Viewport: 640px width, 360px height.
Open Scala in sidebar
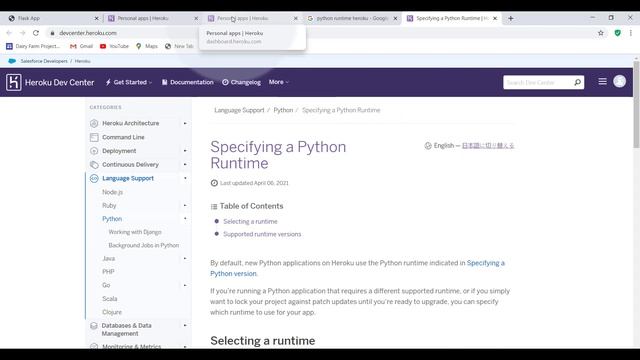109,299
